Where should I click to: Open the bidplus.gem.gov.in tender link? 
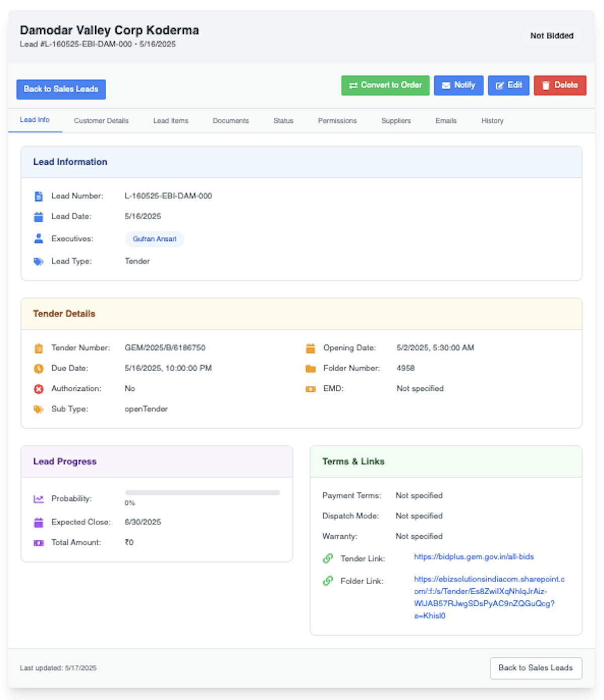click(x=474, y=556)
